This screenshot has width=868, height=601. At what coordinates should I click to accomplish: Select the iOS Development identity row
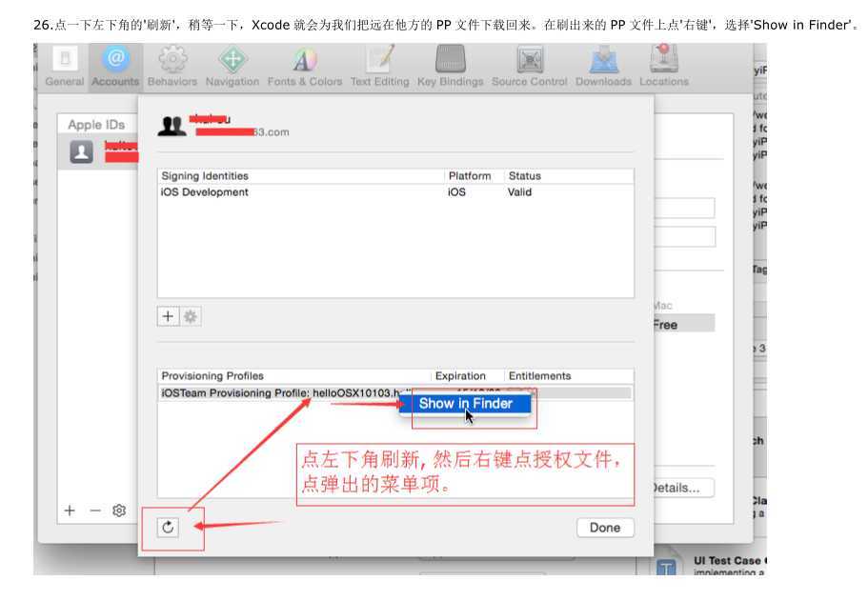click(395, 192)
